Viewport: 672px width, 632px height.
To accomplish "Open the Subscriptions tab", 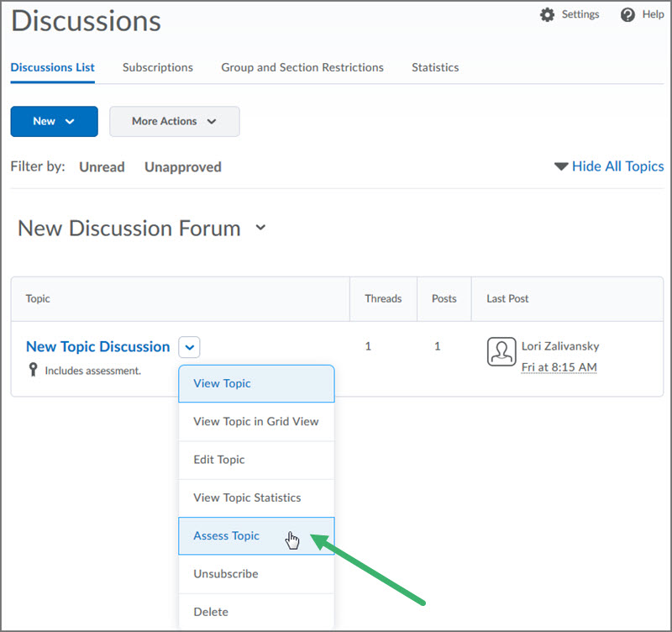I will point(158,67).
